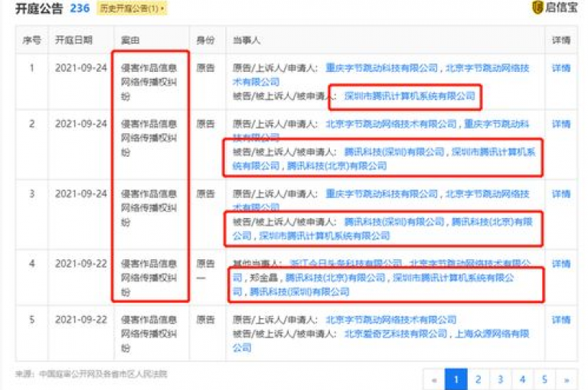Viewport: 588px width, 390px height.
Task: Open 深圳市腾讯计算机系统有限公司 link in row 1
Action: click(410, 96)
